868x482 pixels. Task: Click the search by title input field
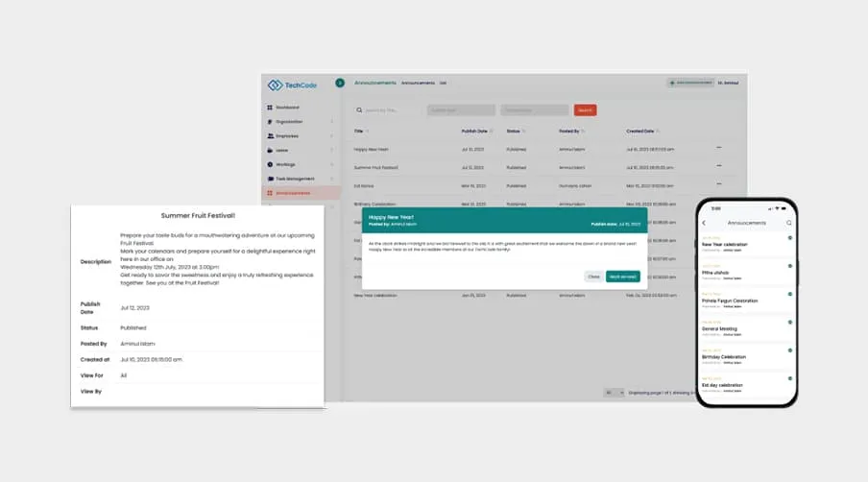[x=388, y=110]
